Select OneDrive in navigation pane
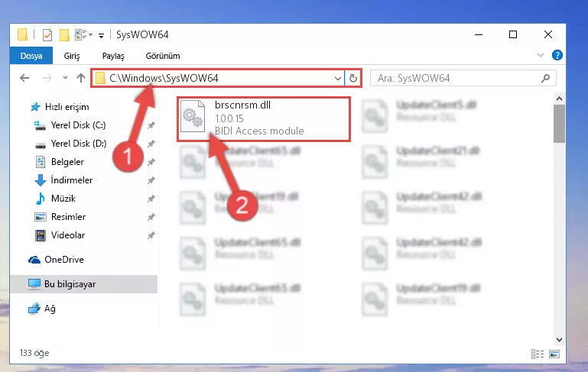This screenshot has width=588, height=372. [64, 260]
